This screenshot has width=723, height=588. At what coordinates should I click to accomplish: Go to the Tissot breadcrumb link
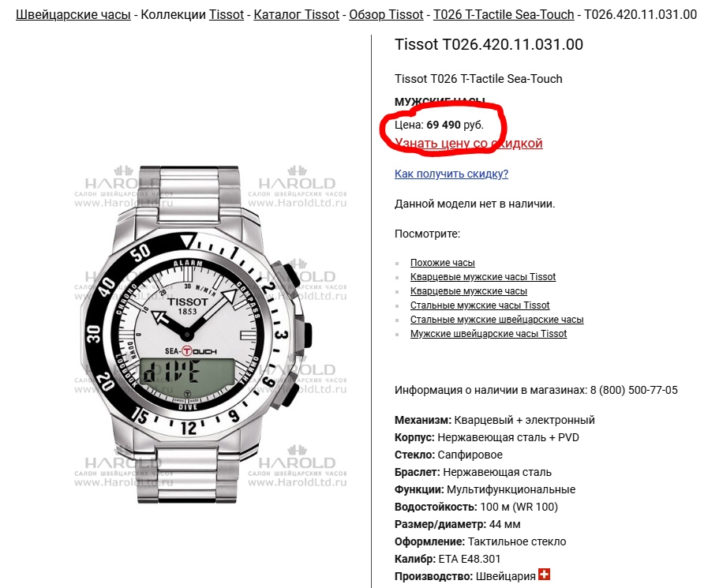pyautogui.click(x=226, y=15)
